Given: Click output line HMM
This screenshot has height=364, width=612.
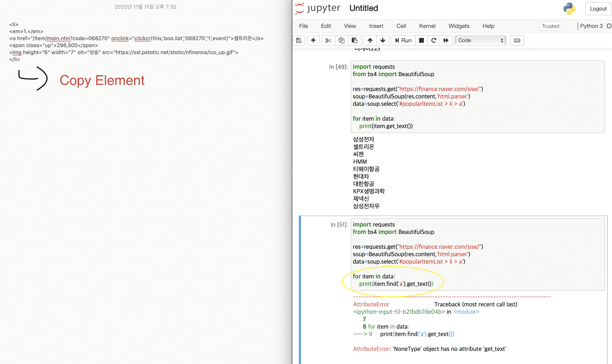Looking at the screenshot, I should 360,162.
